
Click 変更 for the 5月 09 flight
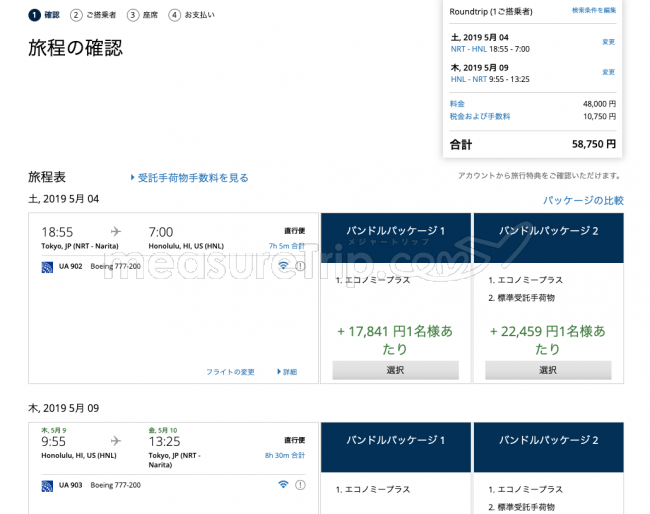tap(609, 72)
